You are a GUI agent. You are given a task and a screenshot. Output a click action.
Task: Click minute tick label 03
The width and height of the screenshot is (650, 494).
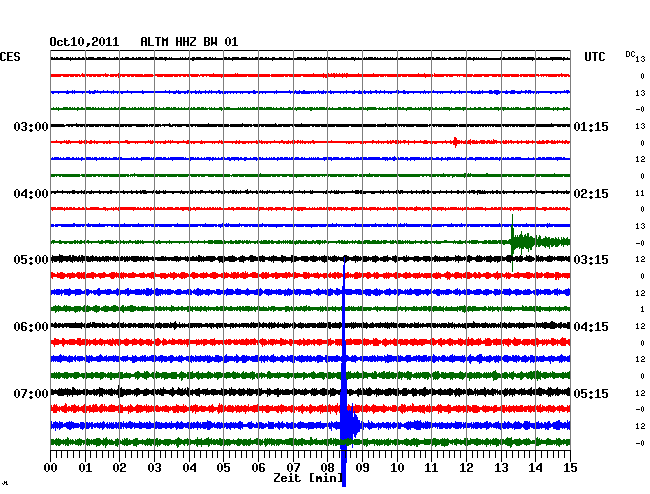(154, 467)
